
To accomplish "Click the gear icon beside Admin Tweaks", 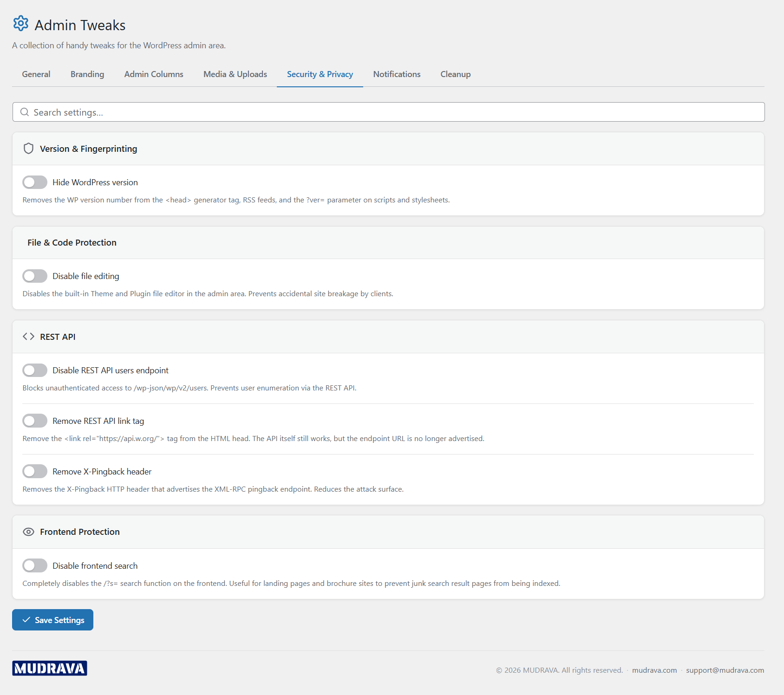I will (21, 24).
